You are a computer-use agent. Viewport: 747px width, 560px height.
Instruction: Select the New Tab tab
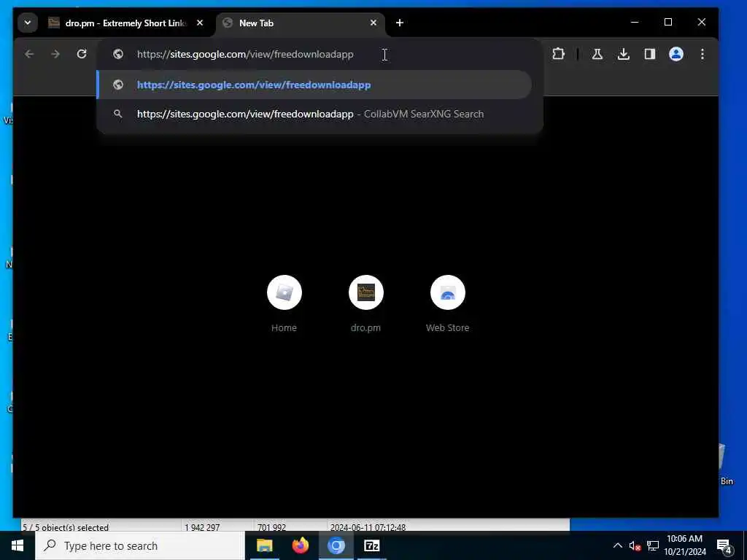[x=301, y=23]
